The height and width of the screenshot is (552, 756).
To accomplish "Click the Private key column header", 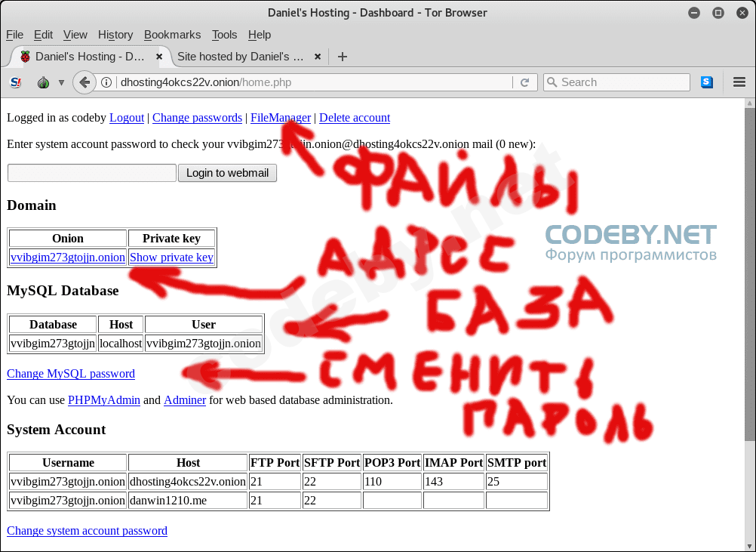I will (171, 239).
